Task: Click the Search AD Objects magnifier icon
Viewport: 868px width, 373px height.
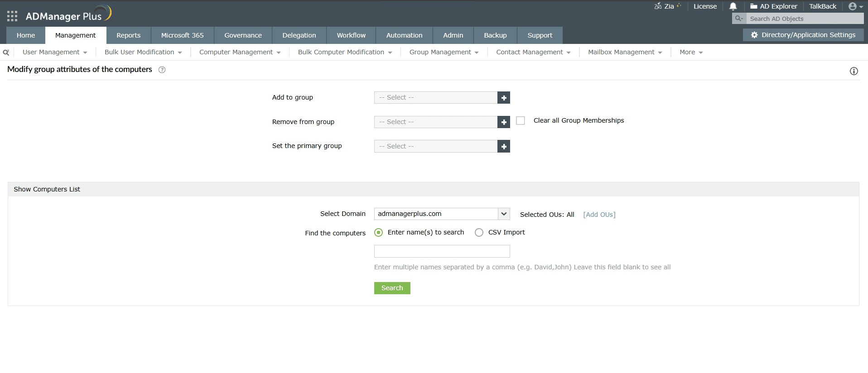Action: tap(739, 19)
